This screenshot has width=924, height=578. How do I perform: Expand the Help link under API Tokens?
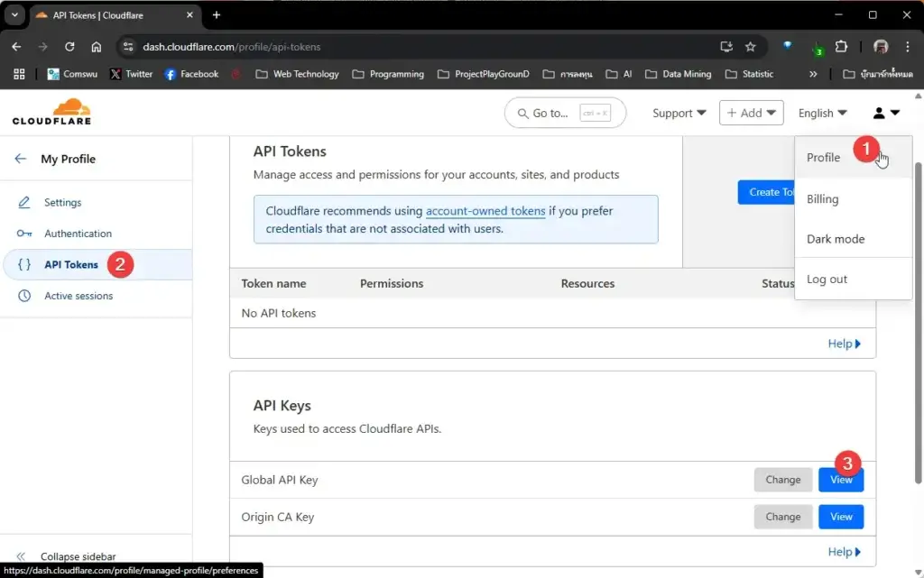click(x=845, y=344)
